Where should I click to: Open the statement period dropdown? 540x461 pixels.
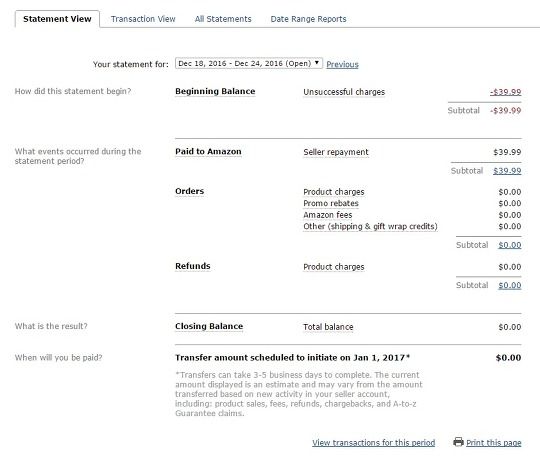(249, 63)
